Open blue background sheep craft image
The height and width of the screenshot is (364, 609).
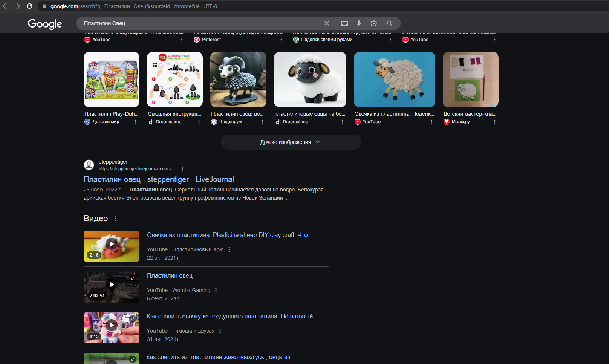tap(395, 80)
